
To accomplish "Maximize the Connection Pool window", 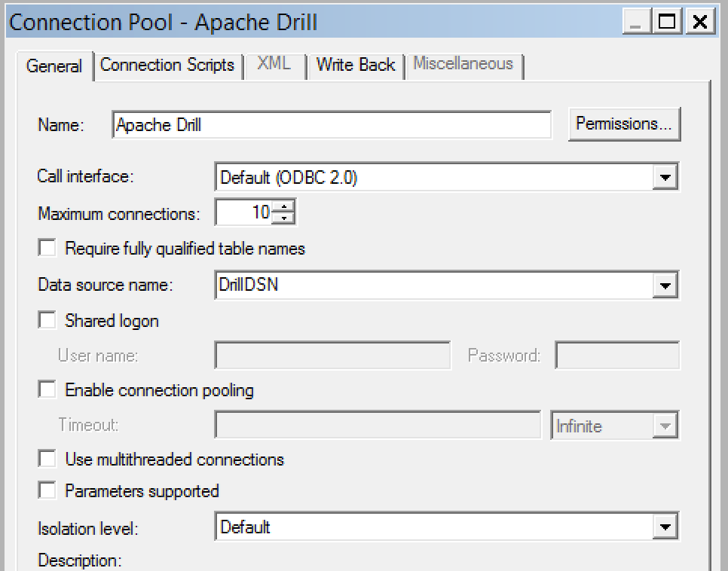I will 668,22.
